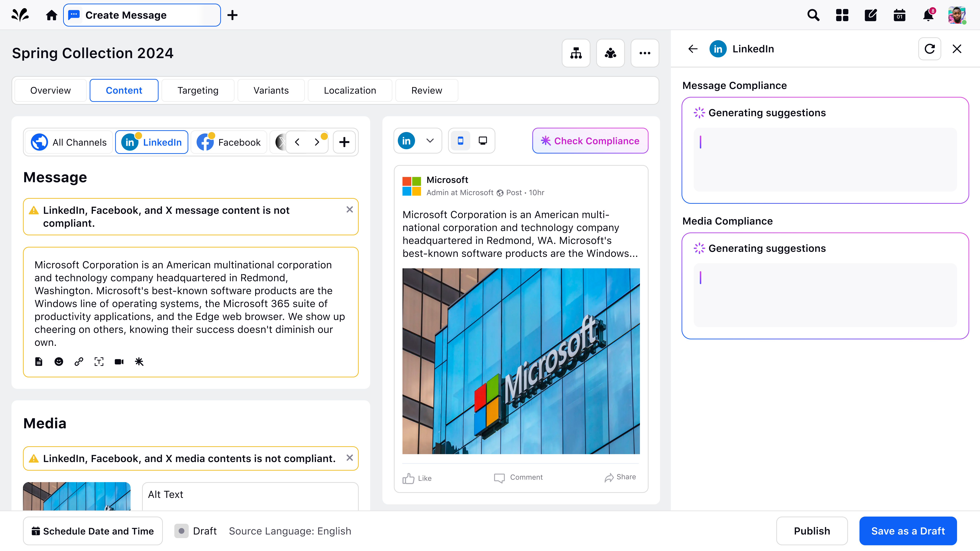Viewport: 980px width, 551px height.
Task: Open the hierarchy icon next to campaign title
Action: coord(576,53)
